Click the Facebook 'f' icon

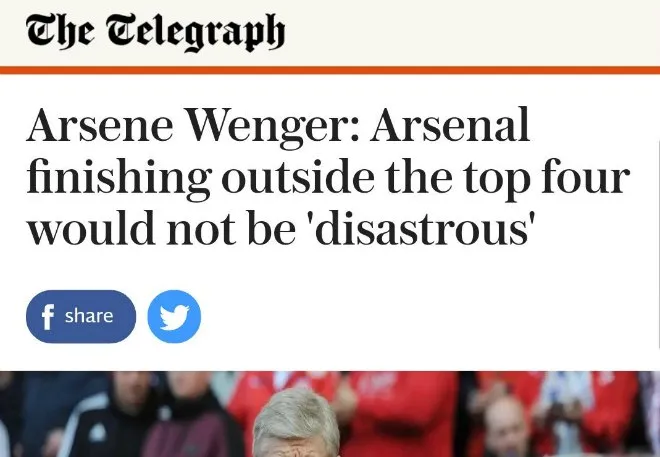point(47,317)
